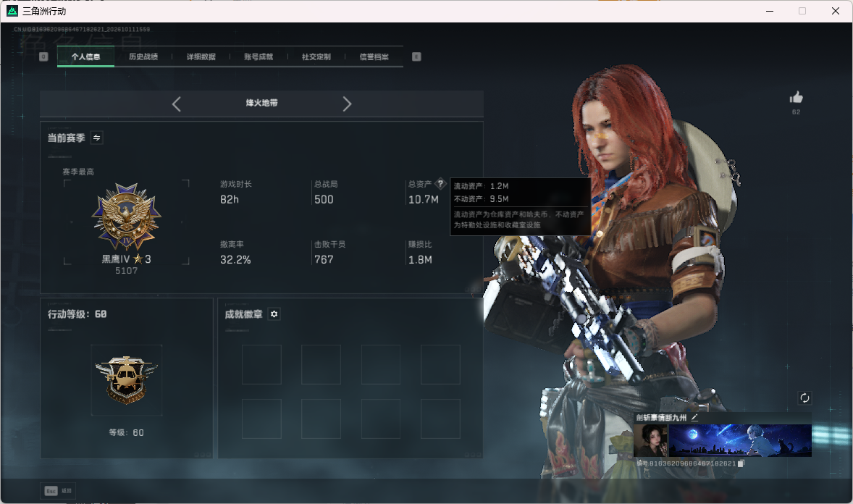Click the 行动等级 heading
This screenshot has width=853, height=504.
tap(77, 314)
